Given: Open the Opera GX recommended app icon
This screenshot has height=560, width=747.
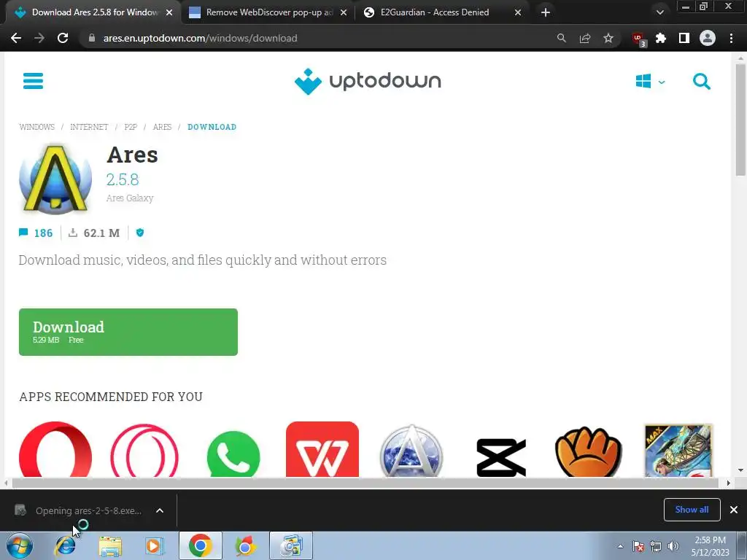Looking at the screenshot, I should 144,451.
